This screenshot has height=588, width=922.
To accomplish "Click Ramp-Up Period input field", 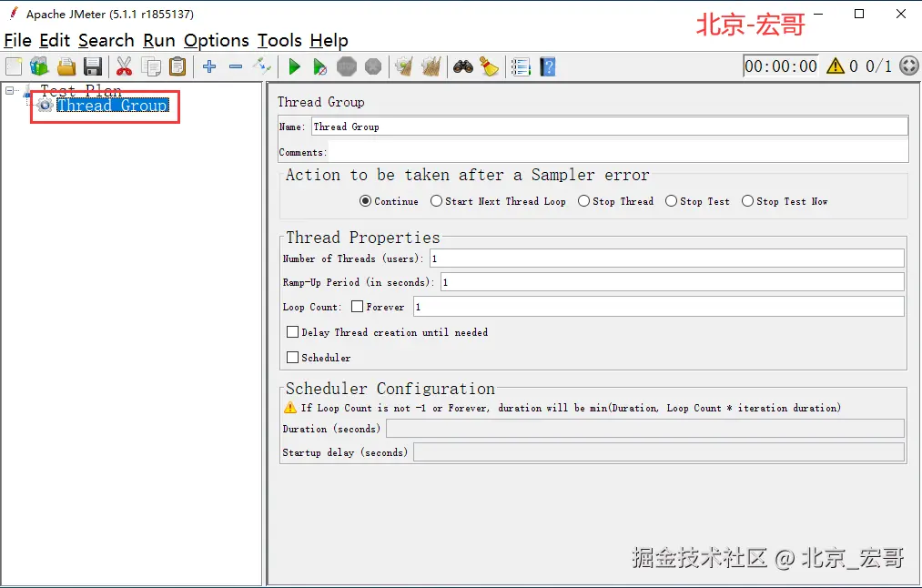I will [672, 282].
